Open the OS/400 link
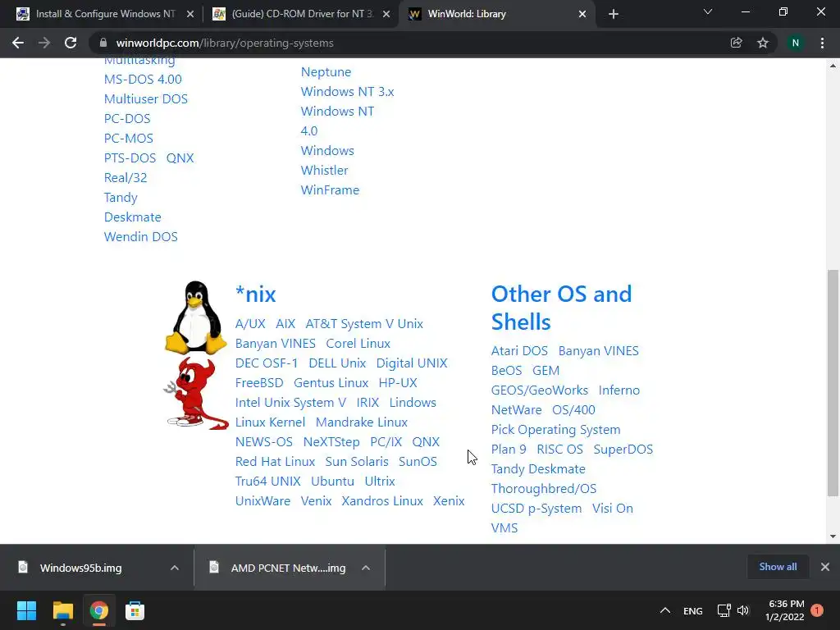840x630 pixels. (573, 410)
